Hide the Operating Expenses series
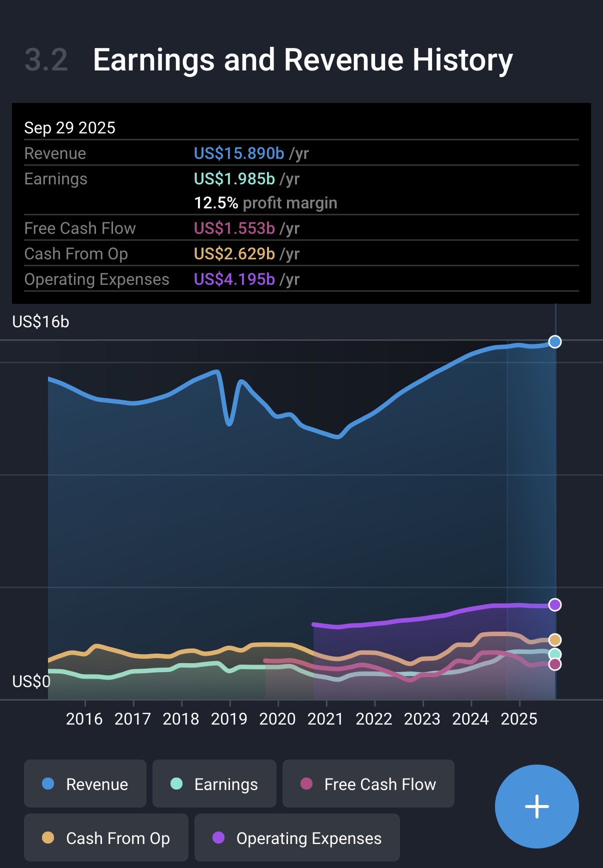603x868 pixels. 297,838
